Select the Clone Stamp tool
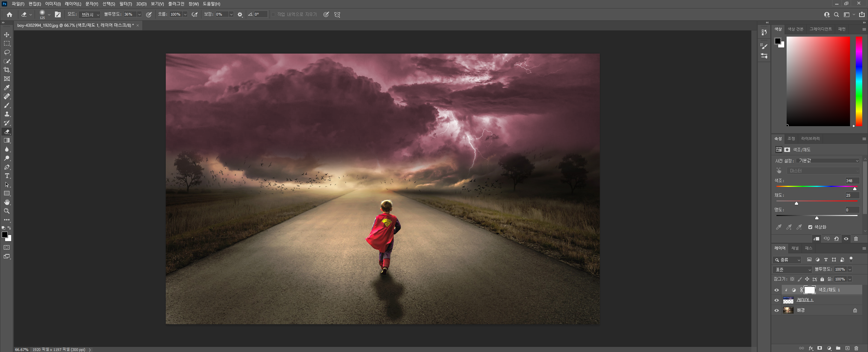Screen dimensions: 868x352 pos(7,114)
